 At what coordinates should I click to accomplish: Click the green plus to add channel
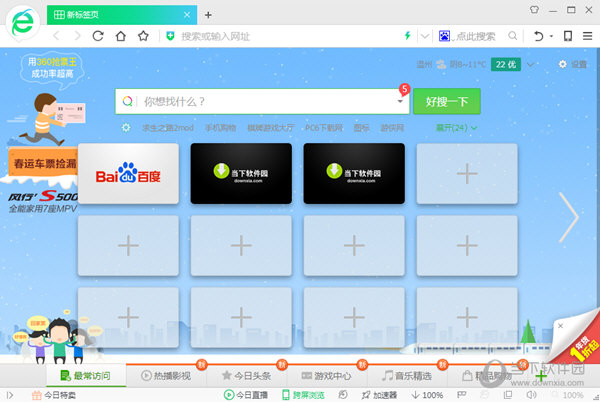click(x=541, y=376)
